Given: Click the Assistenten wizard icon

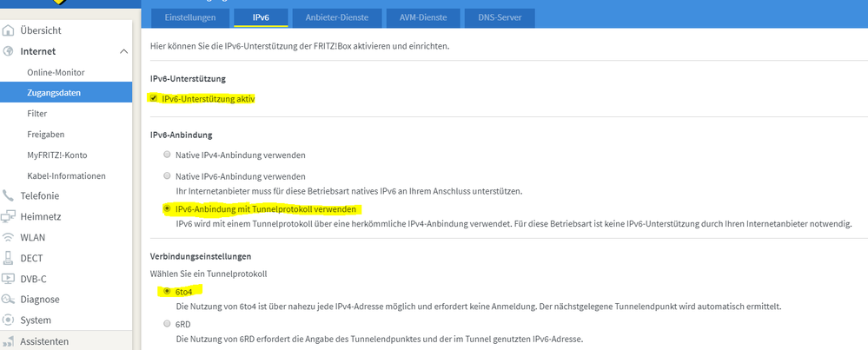Looking at the screenshot, I should pyautogui.click(x=9, y=341).
